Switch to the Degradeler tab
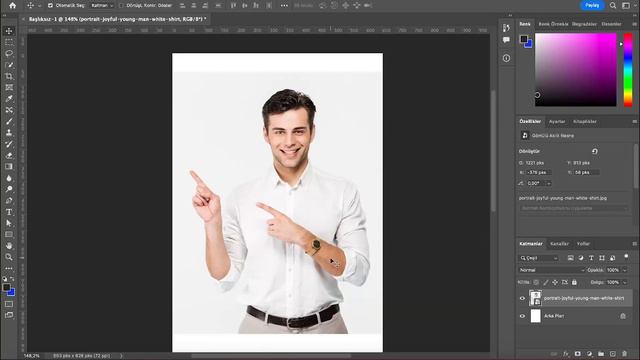The height and width of the screenshot is (360, 640). tap(584, 24)
